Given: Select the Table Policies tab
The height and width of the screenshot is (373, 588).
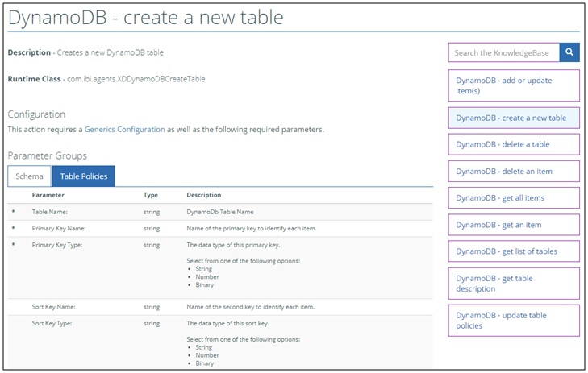Looking at the screenshot, I should coord(84,176).
